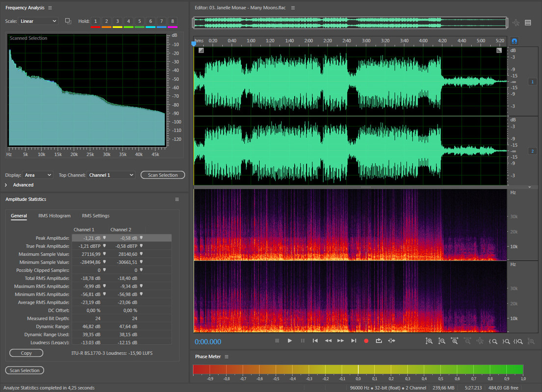Click Zoom In at Out Point icon
Image resolution: width=542 pixels, height=392 pixels.
[x=506, y=342]
